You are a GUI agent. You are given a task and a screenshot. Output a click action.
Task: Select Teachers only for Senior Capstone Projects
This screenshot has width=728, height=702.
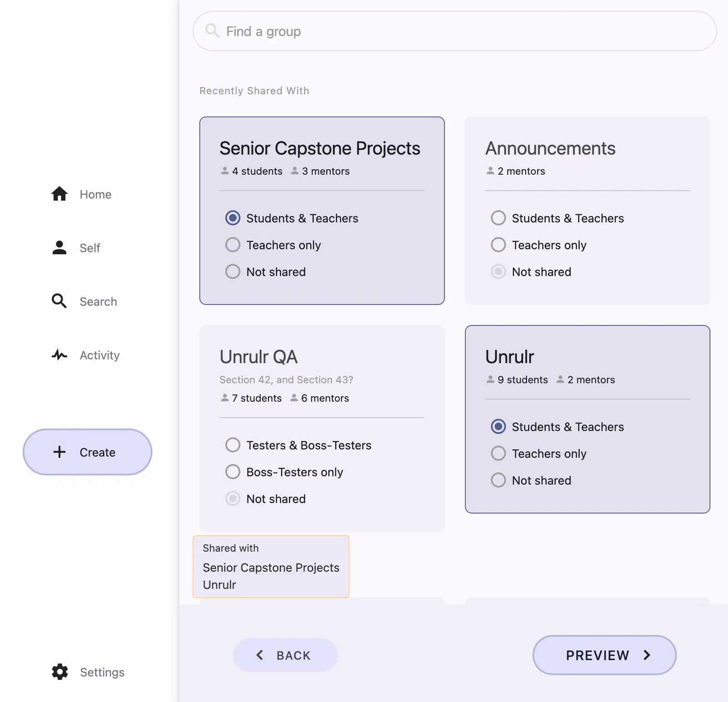pyautogui.click(x=233, y=245)
